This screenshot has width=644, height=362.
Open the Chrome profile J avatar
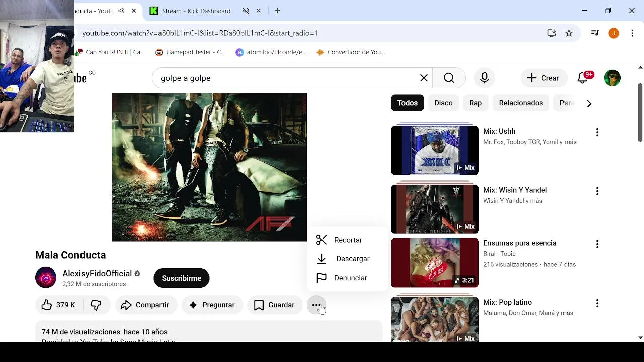pos(613,33)
